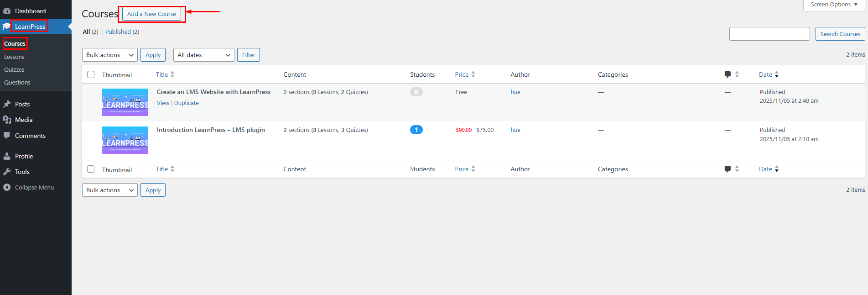Image resolution: width=868 pixels, height=295 pixels.
Task: Open the top Bulk actions dropdown
Action: (x=109, y=55)
